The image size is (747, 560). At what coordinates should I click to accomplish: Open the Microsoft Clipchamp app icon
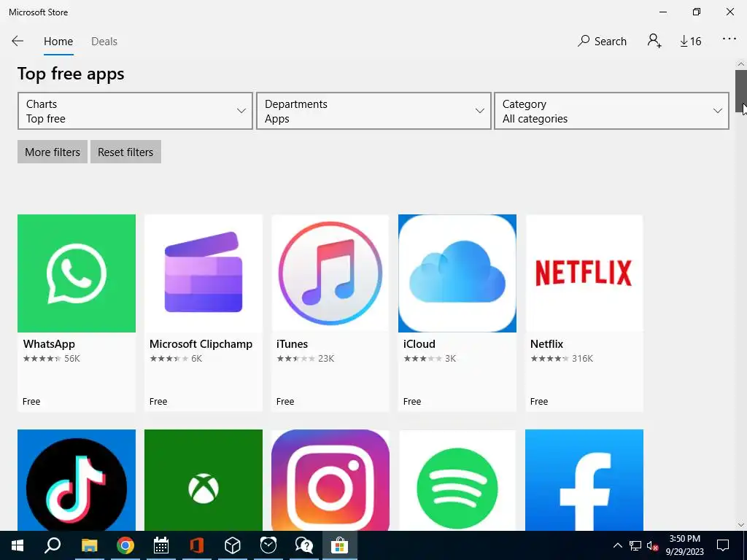click(204, 273)
